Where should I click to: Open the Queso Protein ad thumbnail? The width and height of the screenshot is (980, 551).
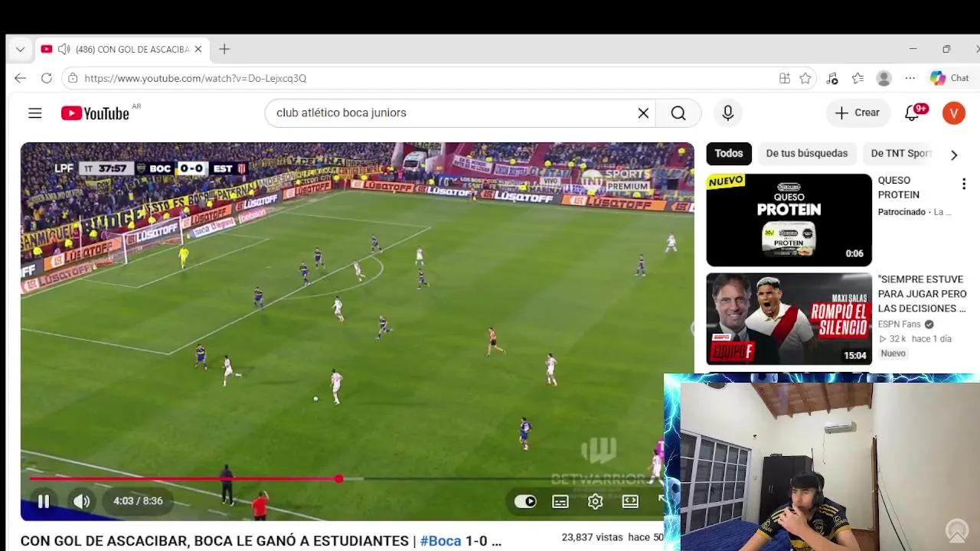(789, 220)
